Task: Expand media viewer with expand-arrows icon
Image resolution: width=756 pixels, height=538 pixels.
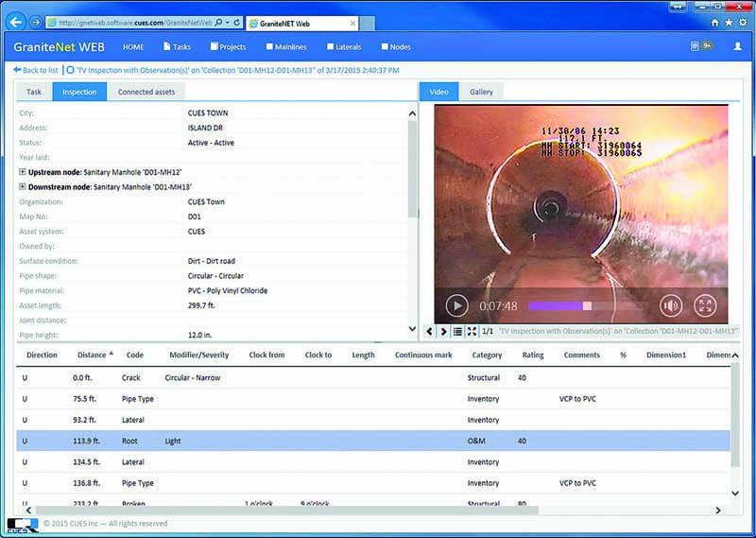Action: pyautogui.click(x=472, y=332)
